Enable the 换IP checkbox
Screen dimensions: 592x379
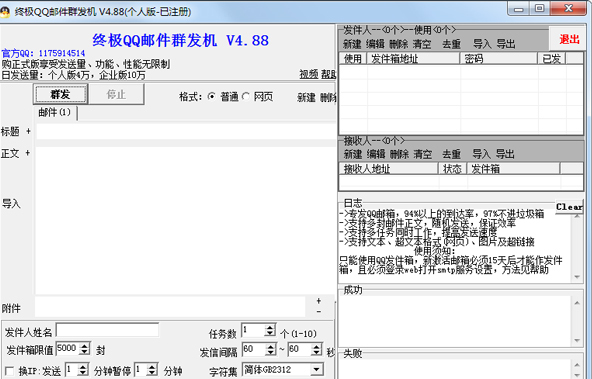pyautogui.click(x=10, y=371)
